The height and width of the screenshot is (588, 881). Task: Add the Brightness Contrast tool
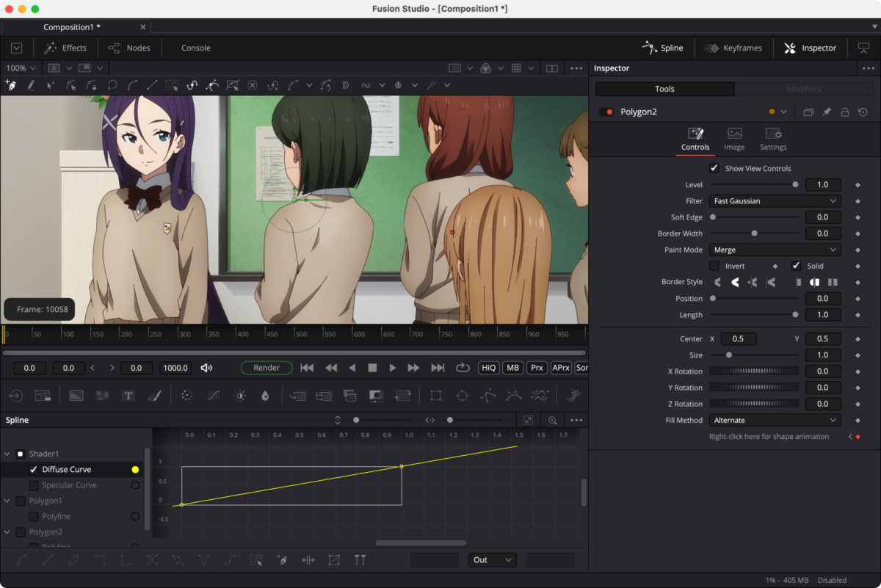click(x=239, y=396)
